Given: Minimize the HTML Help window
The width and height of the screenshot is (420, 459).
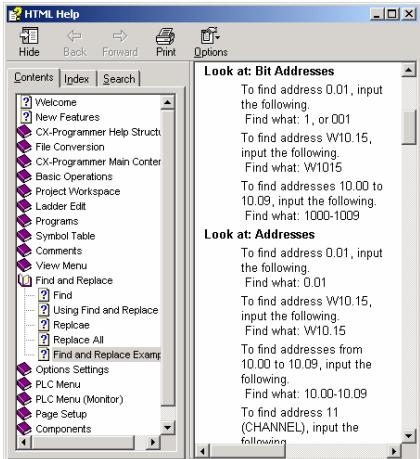Looking at the screenshot, I should (x=377, y=14).
